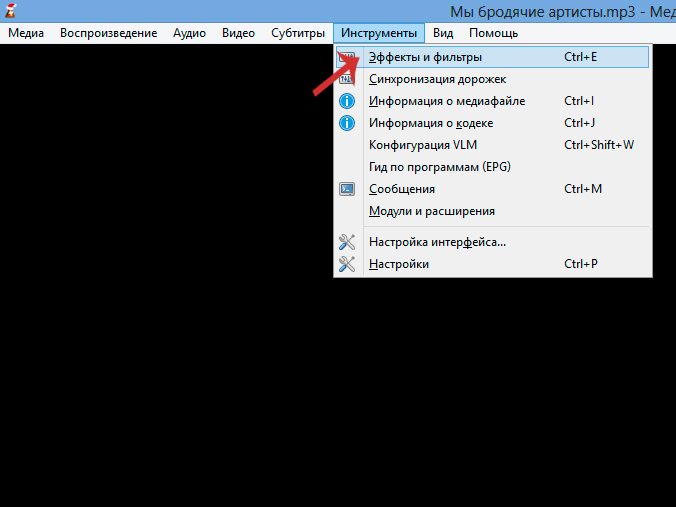Click the VLC cone icon in title bar
The width and height of the screenshot is (676, 507).
click(x=11, y=11)
